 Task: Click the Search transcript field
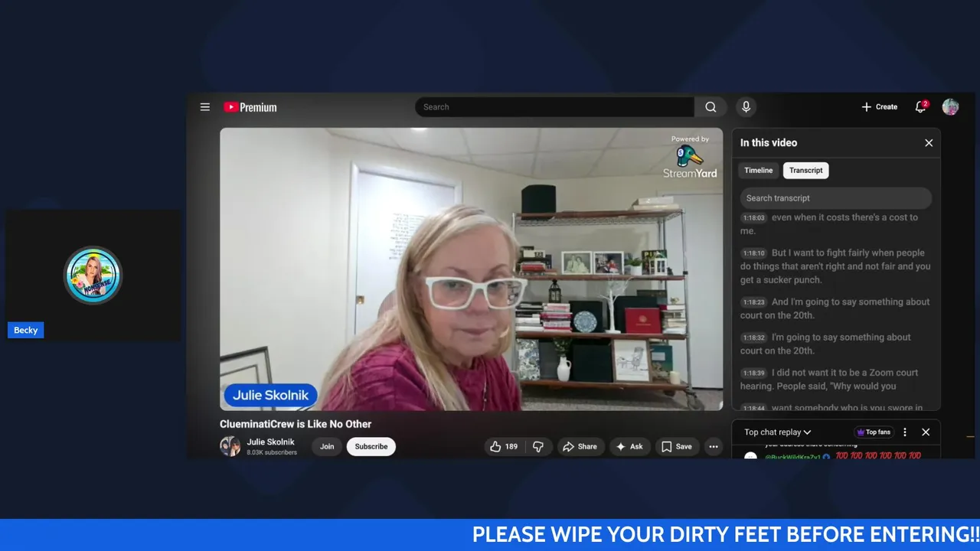[835, 198]
